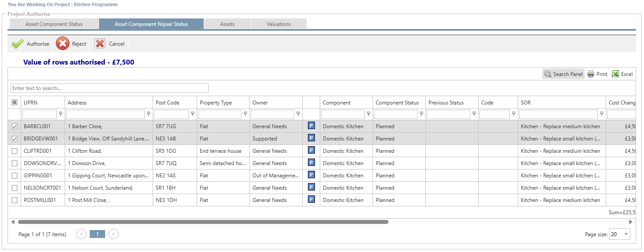The image size is (644, 252).
Task: Click the blue P icon for BARBCL001
Action: click(x=311, y=126)
